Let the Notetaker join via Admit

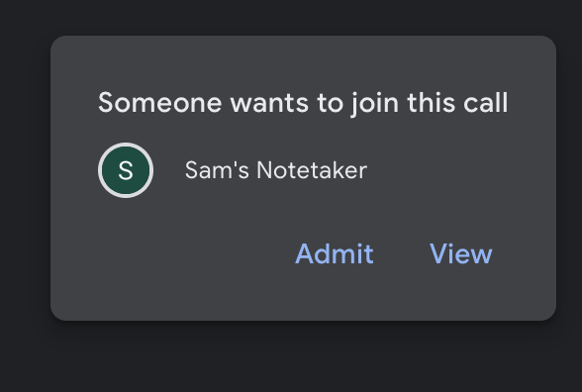[x=335, y=254]
